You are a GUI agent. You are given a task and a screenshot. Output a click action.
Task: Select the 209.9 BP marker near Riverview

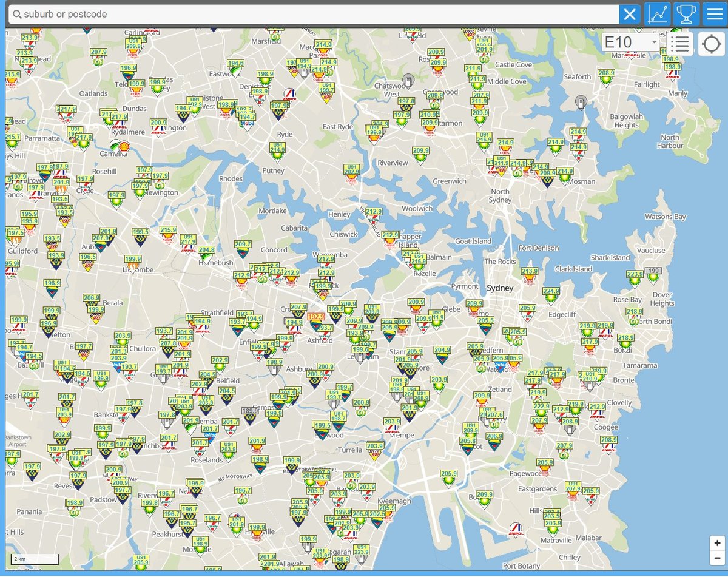pyautogui.click(x=420, y=155)
